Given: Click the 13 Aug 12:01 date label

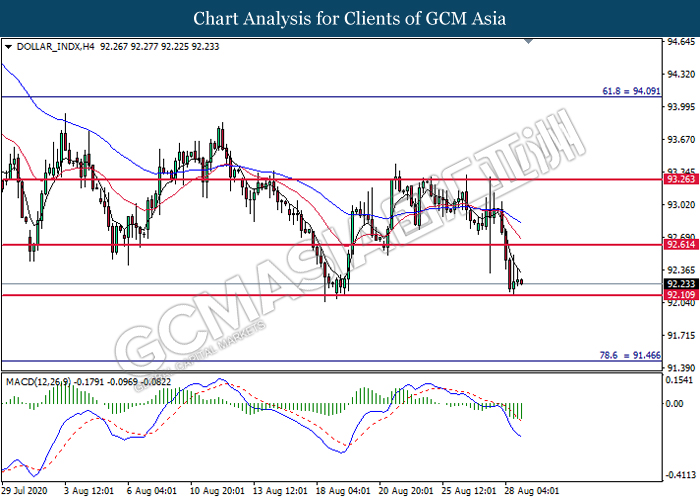Looking at the screenshot, I should click(x=280, y=491).
